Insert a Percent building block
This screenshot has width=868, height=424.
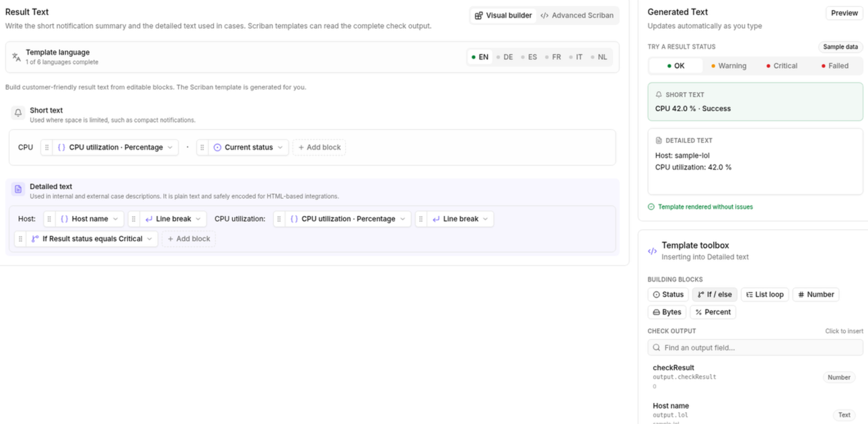pyautogui.click(x=713, y=312)
